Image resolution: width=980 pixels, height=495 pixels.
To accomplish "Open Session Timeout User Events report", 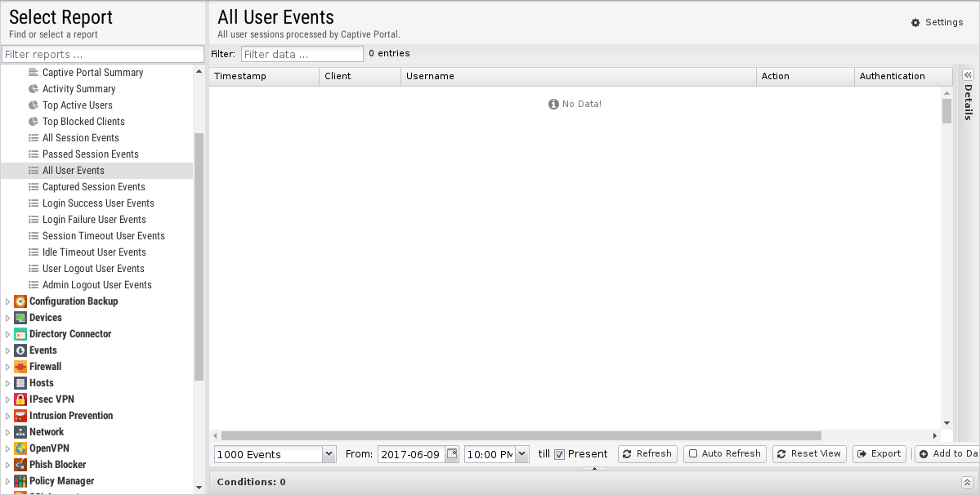I will click(x=104, y=236).
